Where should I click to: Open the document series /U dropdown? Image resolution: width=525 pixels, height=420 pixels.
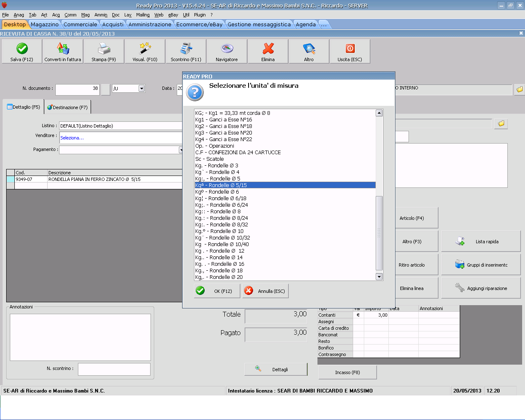click(x=142, y=88)
